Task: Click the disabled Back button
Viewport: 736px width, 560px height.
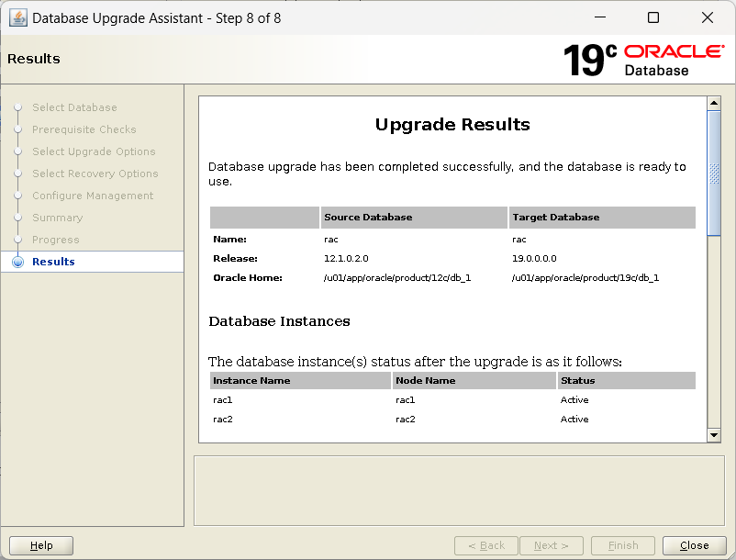Action: (x=486, y=545)
